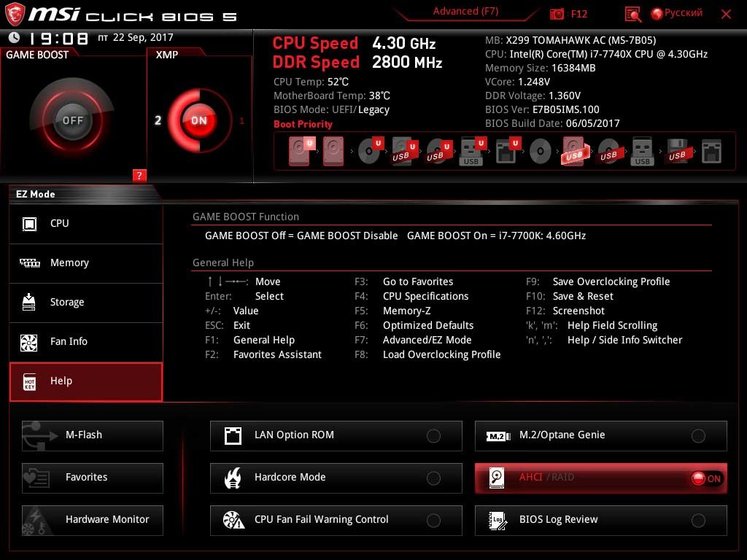
Task: Select the legacy USB key boot icon
Action: [642, 151]
